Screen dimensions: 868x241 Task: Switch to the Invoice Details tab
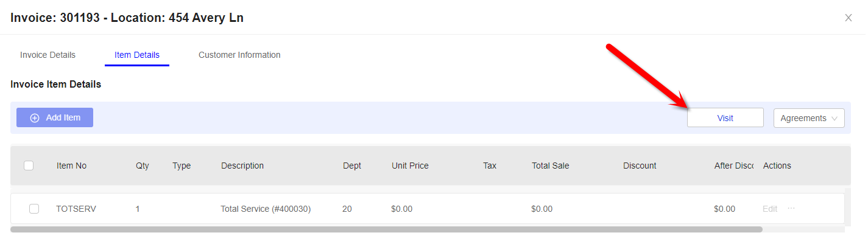coord(48,55)
